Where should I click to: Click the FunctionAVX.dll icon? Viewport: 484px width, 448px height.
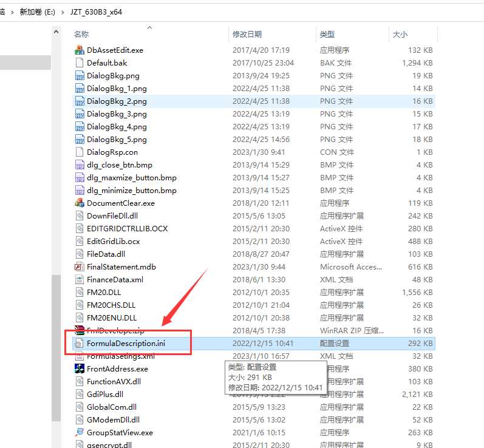tap(80, 382)
